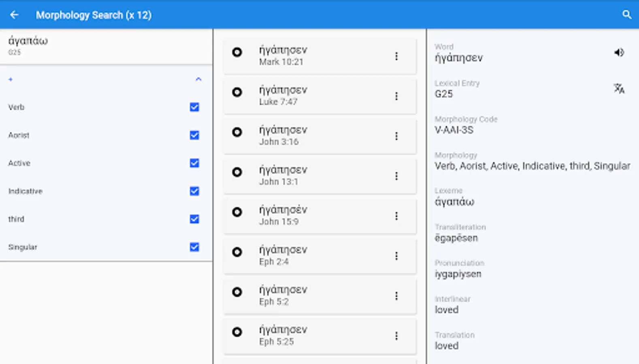Click the Morphology Search title

click(x=94, y=15)
